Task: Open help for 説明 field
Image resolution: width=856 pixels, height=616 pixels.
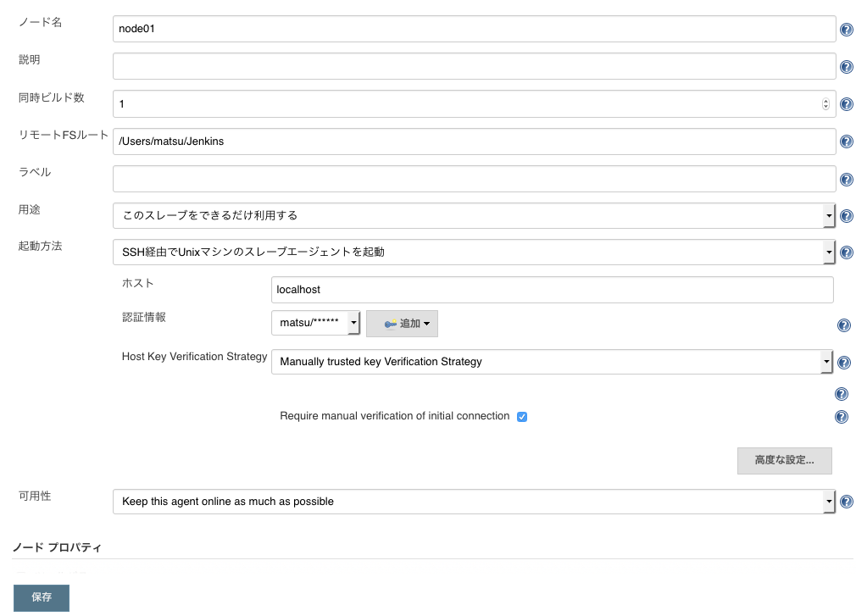Action: (846, 68)
